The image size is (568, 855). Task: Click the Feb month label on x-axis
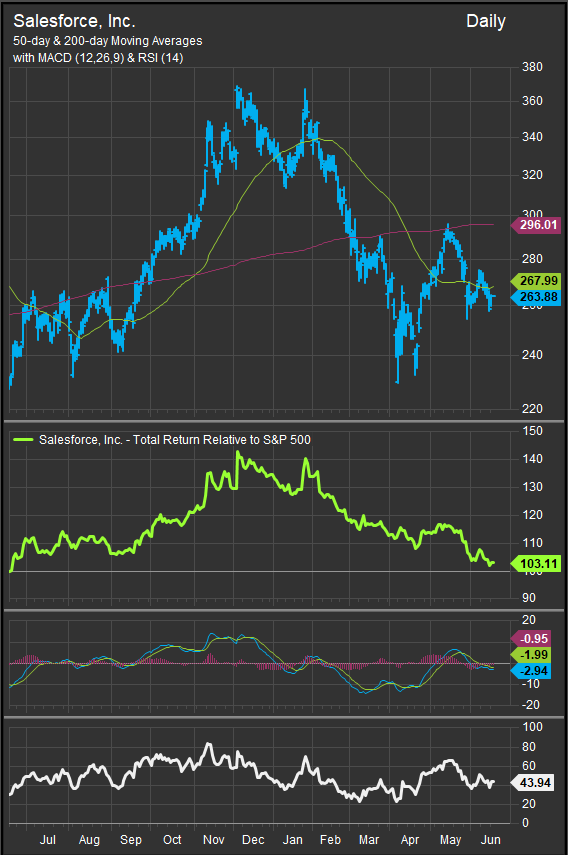tap(330, 840)
